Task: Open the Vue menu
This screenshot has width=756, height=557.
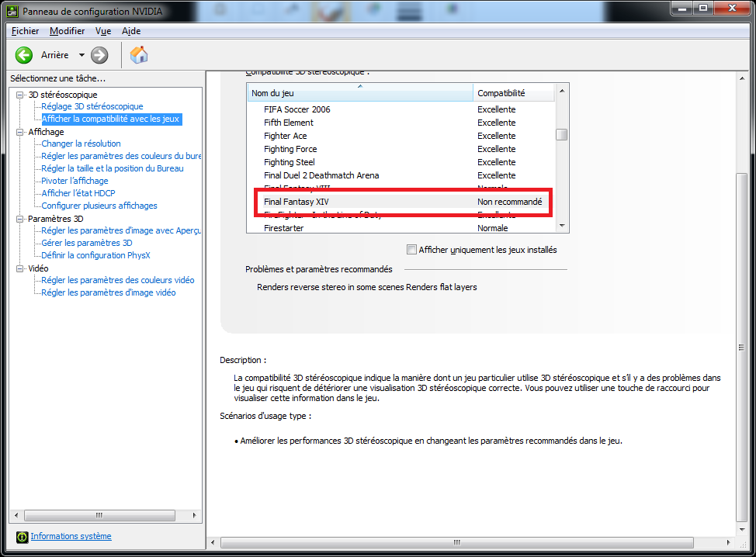Action: tap(103, 31)
